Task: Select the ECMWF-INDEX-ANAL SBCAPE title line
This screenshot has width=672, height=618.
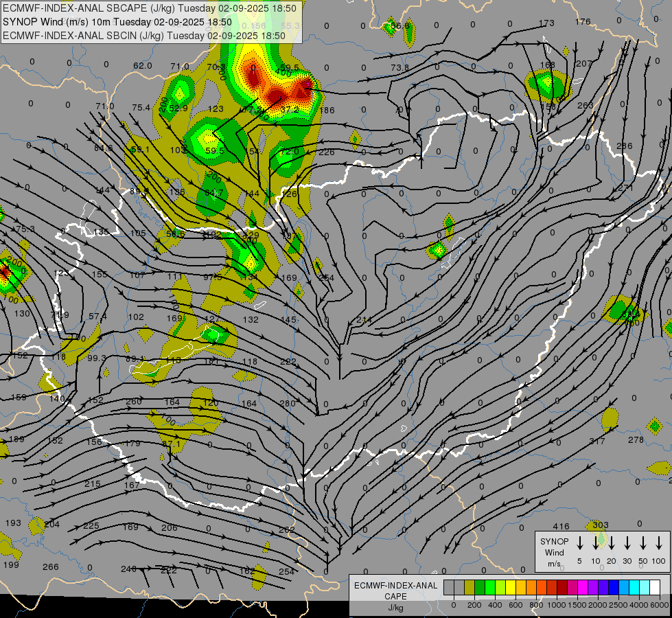Action: [x=149, y=8]
